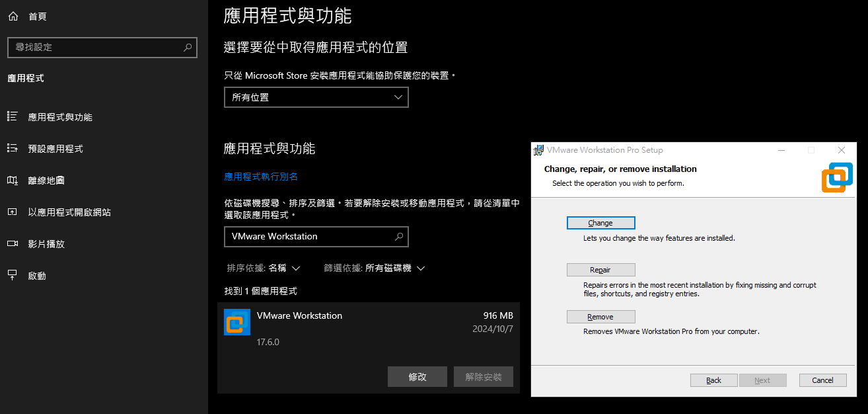
Task: Click the home icon next to 首頁
Action: tap(13, 17)
